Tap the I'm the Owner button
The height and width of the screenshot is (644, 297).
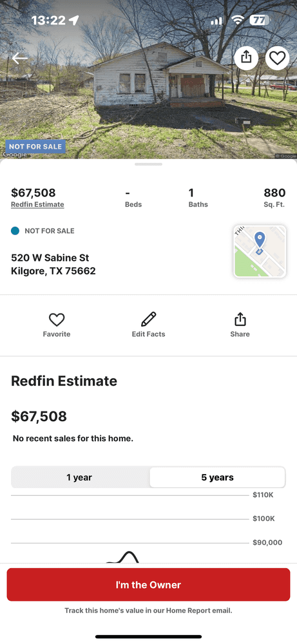[x=148, y=585]
